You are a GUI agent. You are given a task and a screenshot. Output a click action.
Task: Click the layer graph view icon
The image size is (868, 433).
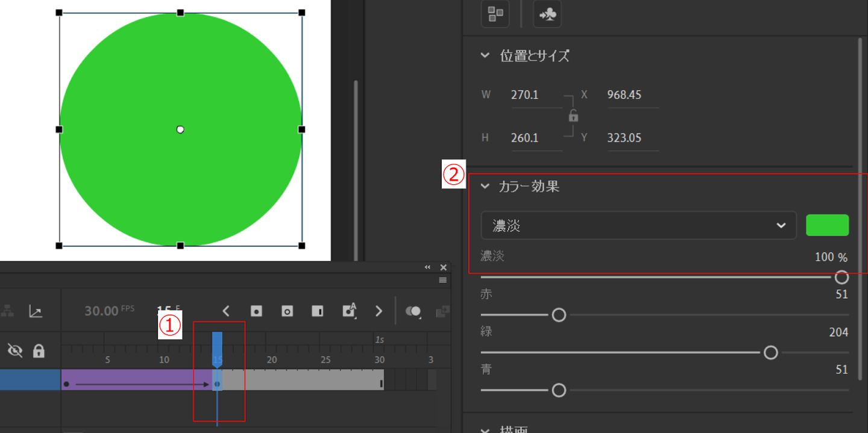pyautogui.click(x=36, y=311)
